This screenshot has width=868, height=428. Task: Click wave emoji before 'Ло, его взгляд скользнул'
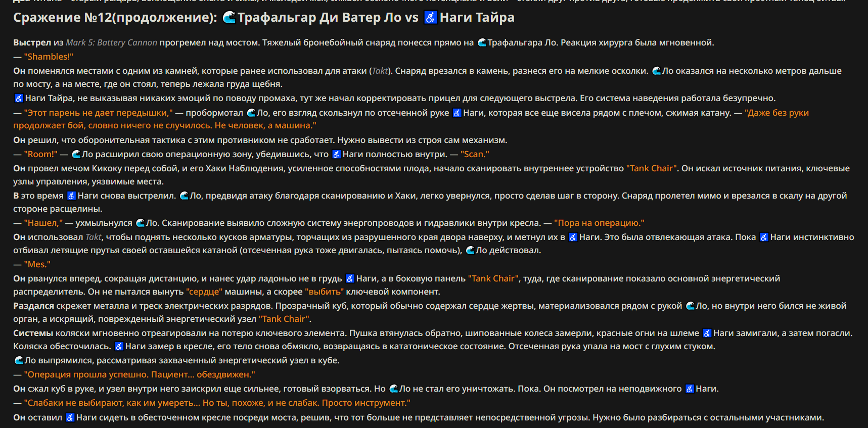tap(251, 113)
